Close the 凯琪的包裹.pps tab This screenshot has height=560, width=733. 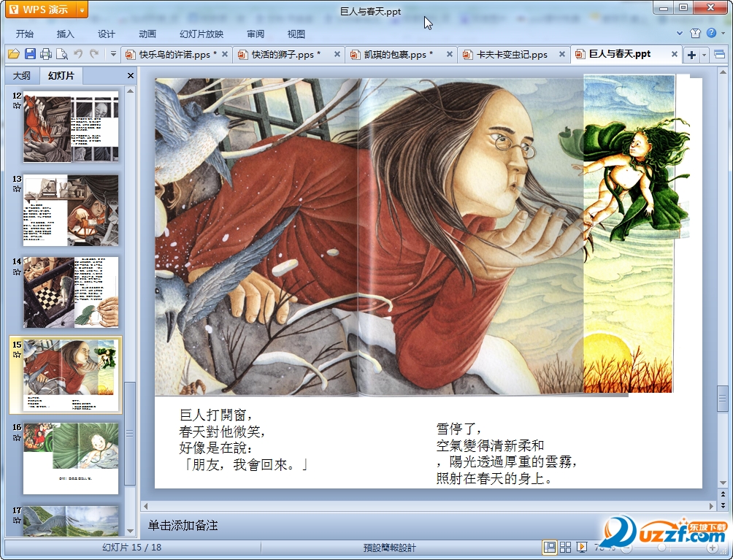pyautogui.click(x=449, y=54)
